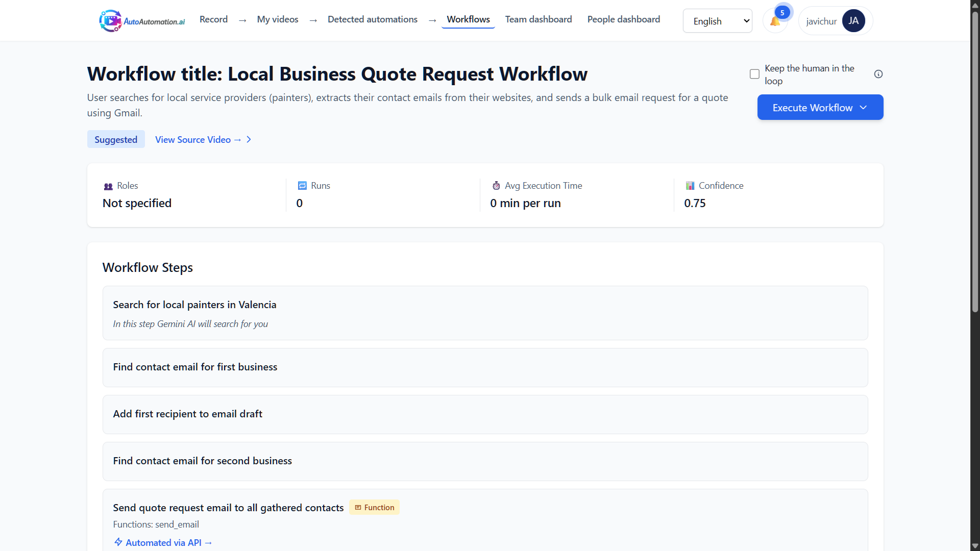Open the notifications bell icon

pyautogui.click(x=775, y=21)
